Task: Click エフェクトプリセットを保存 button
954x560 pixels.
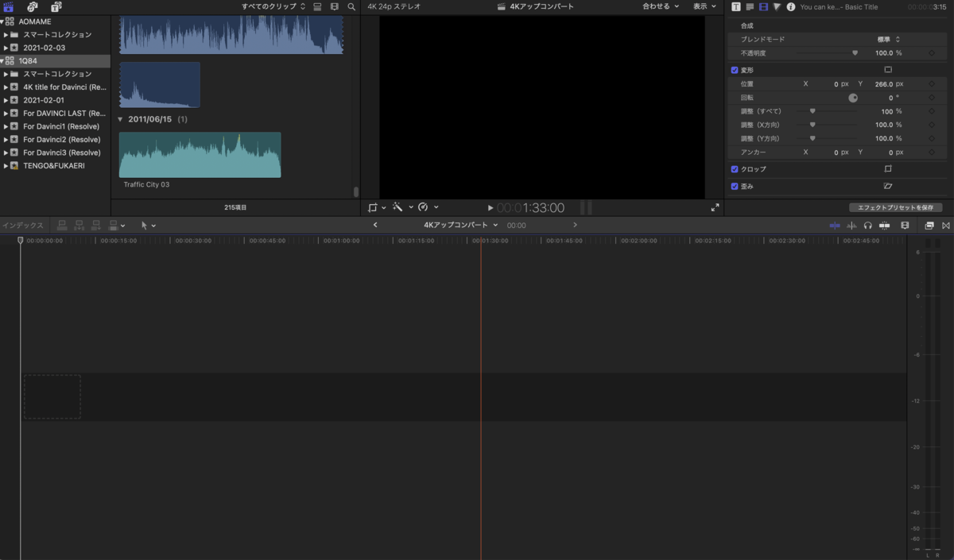Action: (895, 207)
